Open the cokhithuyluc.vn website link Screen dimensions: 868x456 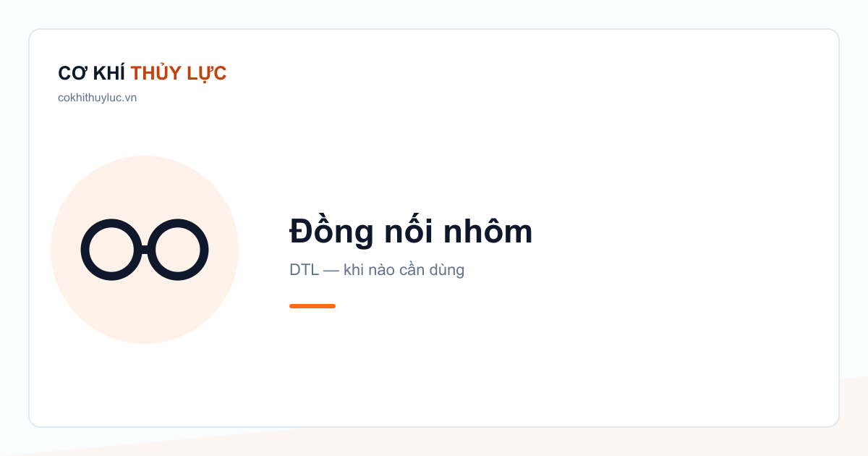[x=97, y=98]
